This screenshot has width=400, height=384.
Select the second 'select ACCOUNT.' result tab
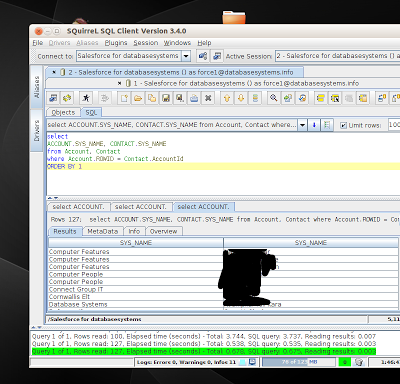coord(141,207)
